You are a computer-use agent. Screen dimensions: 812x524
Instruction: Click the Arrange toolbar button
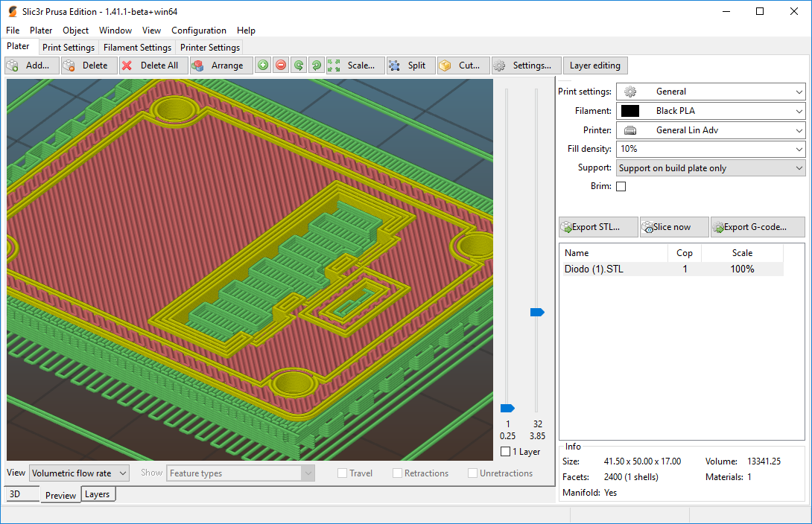click(221, 65)
